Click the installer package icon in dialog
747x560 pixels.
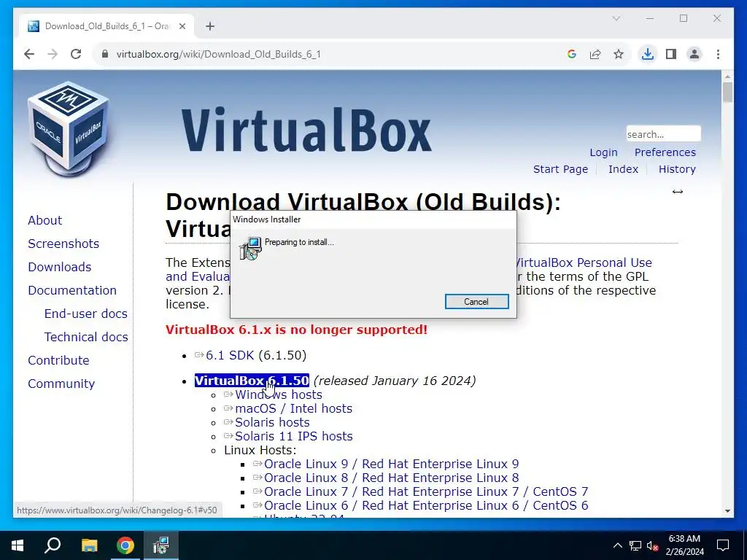[x=251, y=249]
